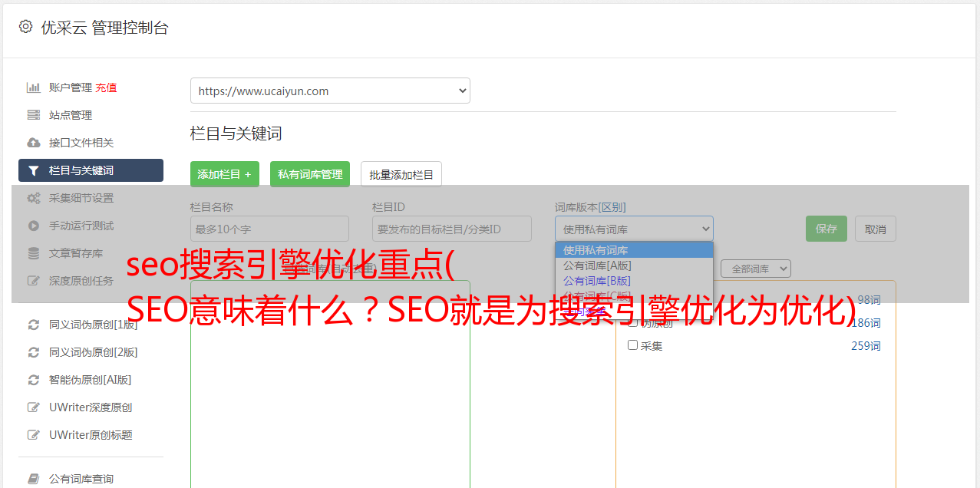The height and width of the screenshot is (488, 980).
Task: Click the database icon for 文章暂存库
Action: pos(33,253)
